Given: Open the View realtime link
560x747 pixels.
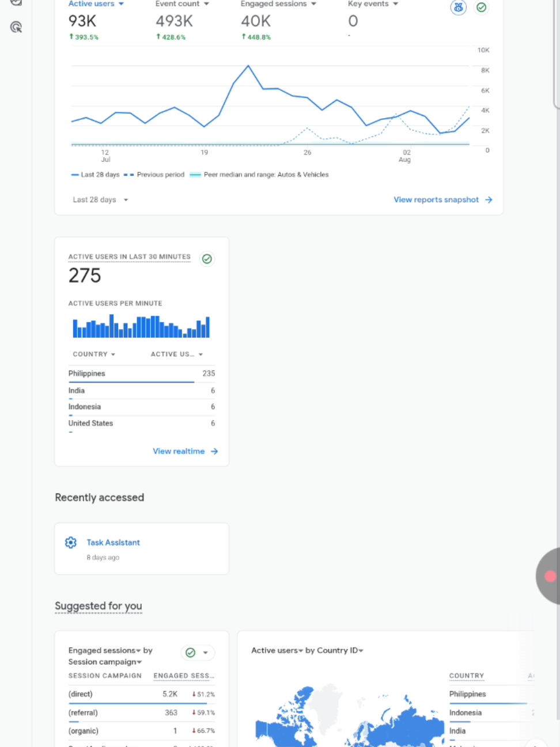Looking at the screenshot, I should tap(179, 451).
